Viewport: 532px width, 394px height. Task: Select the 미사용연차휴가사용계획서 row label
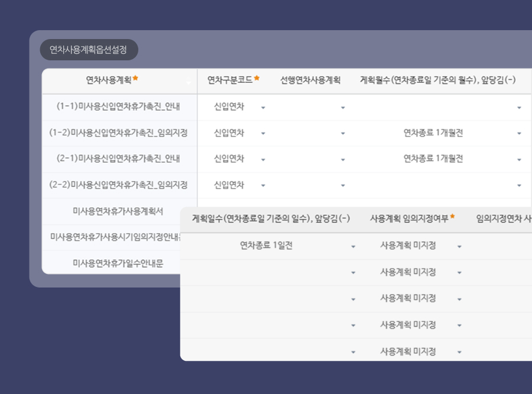point(118,211)
